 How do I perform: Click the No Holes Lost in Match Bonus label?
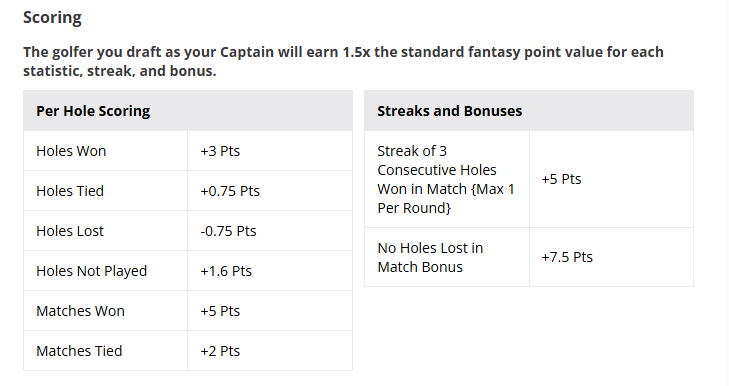(x=430, y=258)
